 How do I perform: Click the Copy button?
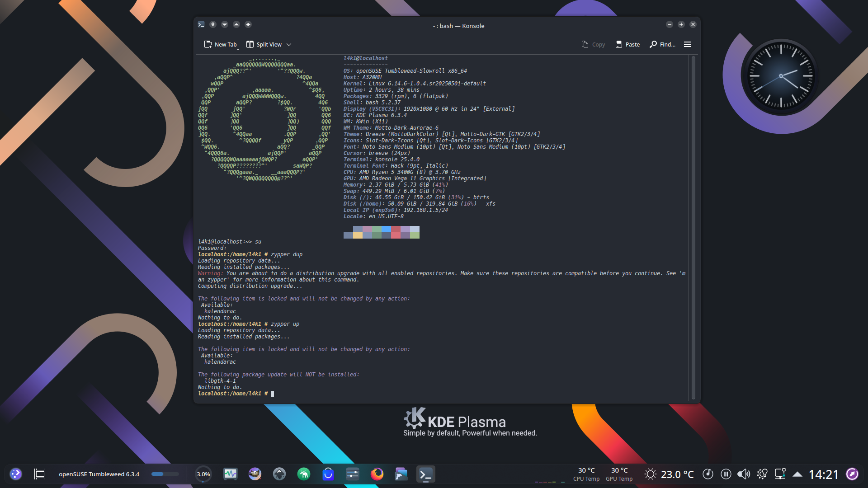[x=593, y=44]
